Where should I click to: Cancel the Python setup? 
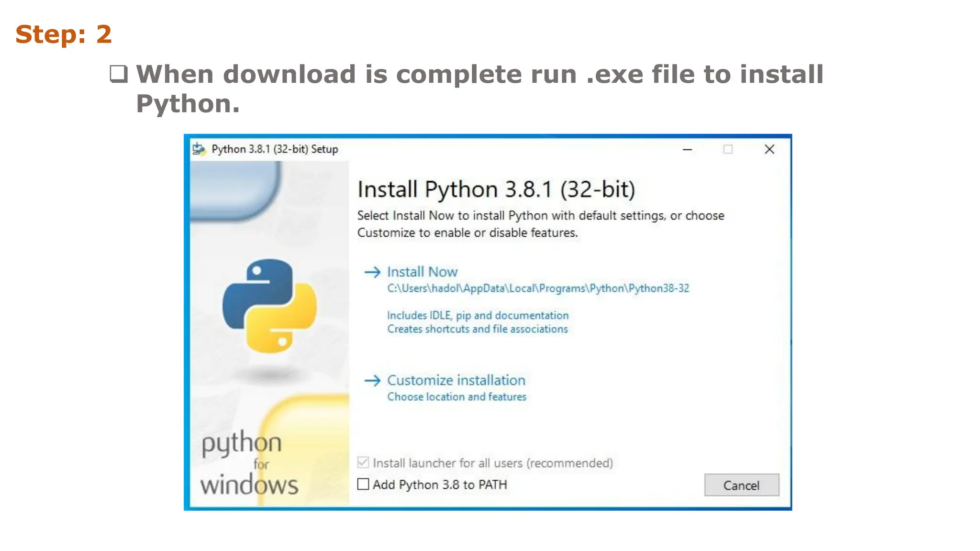741,485
